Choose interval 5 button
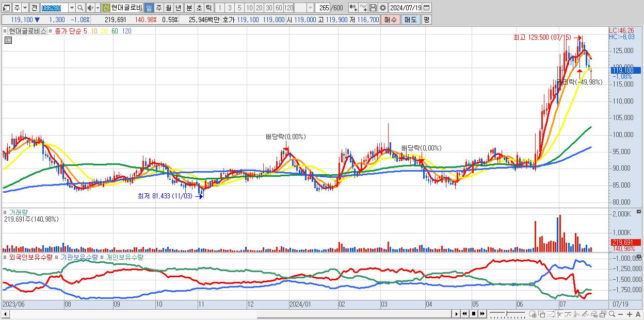Image resolution: width=644 pixels, height=320 pixels. (239, 8)
